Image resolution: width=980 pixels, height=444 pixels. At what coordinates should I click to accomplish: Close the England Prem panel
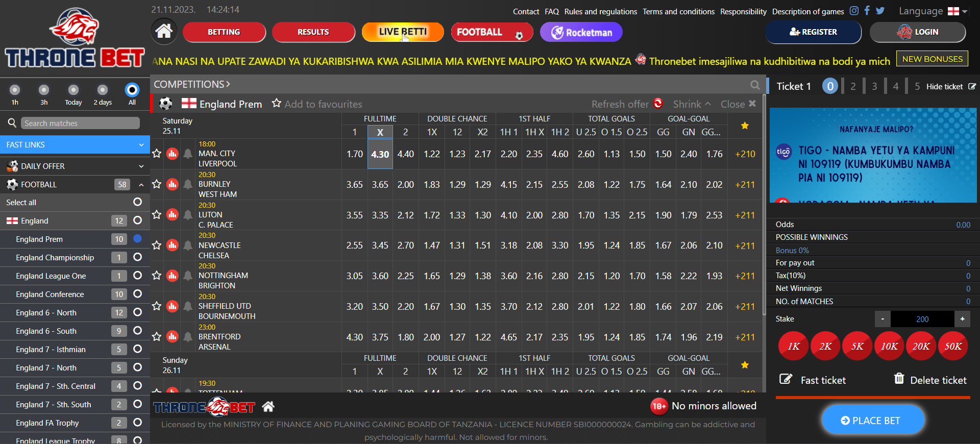click(x=738, y=104)
